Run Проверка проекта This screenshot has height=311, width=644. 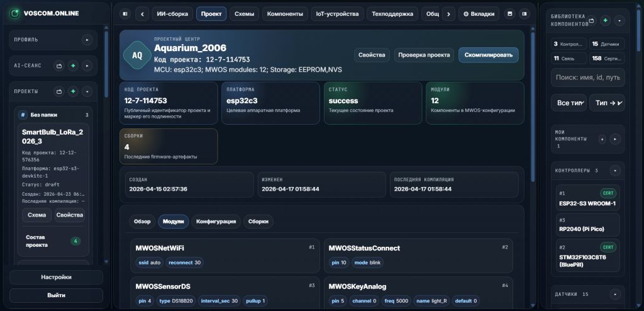[424, 55]
